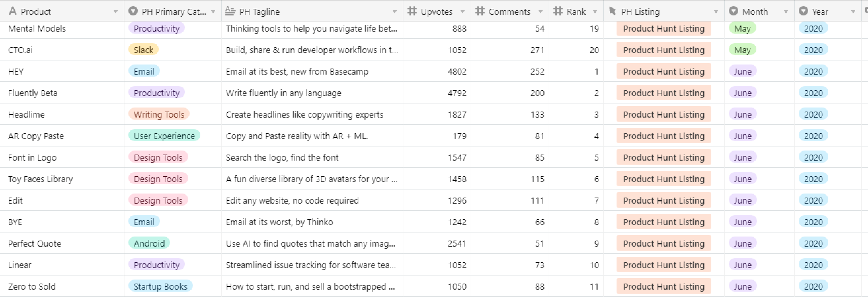Select the Zero to Sold product cell

tap(62, 287)
